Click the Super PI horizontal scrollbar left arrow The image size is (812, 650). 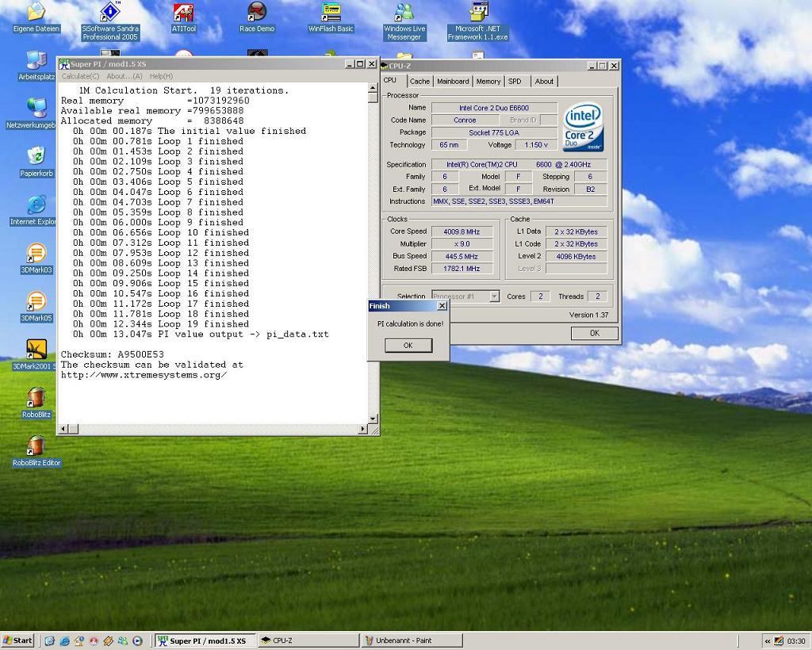[63, 429]
